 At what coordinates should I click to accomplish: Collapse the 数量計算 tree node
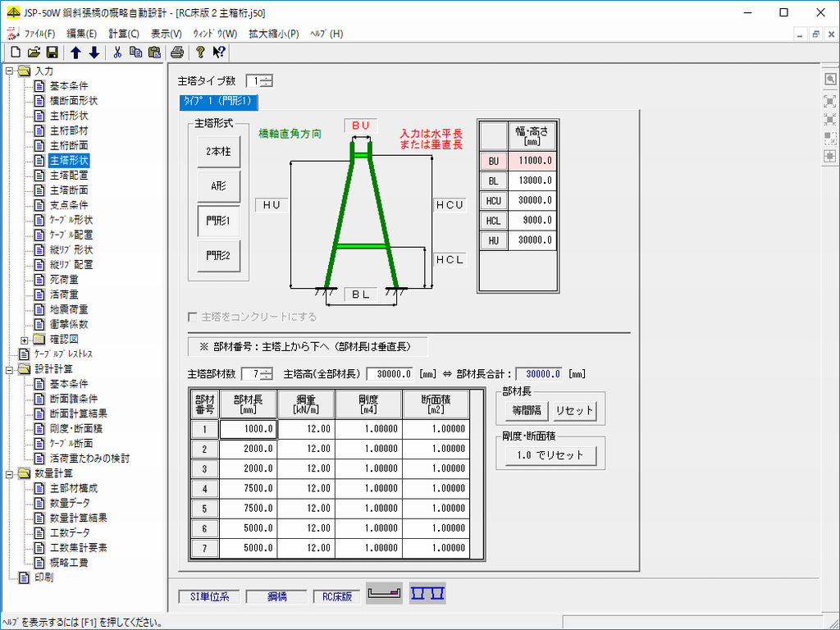(10, 473)
